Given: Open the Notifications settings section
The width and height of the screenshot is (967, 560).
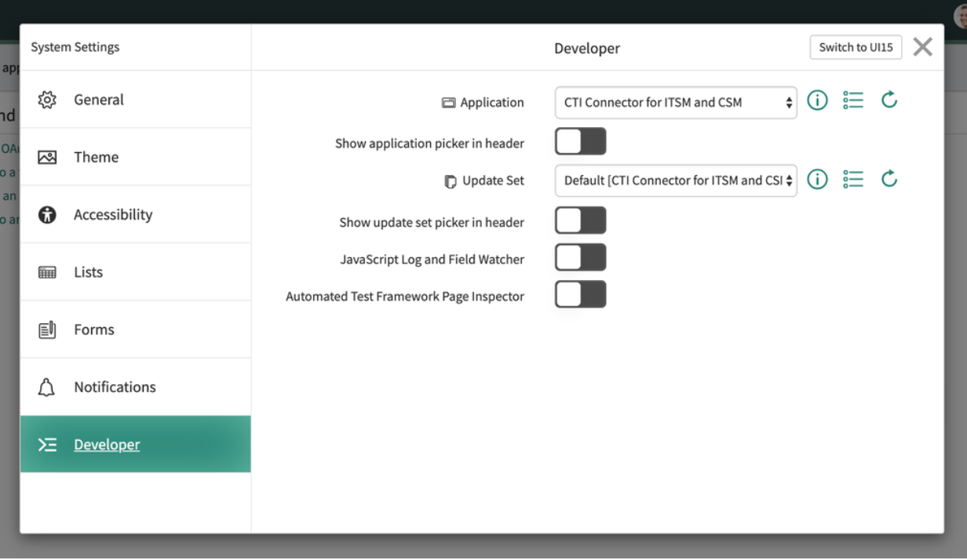Looking at the screenshot, I should click(x=115, y=387).
